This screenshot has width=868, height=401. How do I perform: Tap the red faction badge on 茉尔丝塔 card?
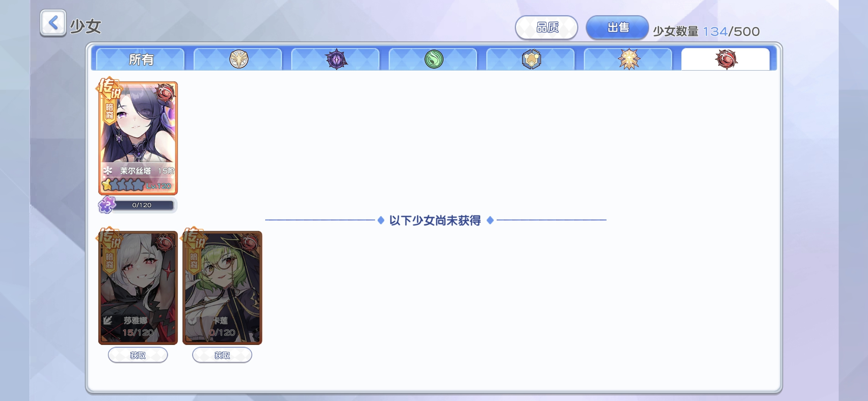click(165, 92)
